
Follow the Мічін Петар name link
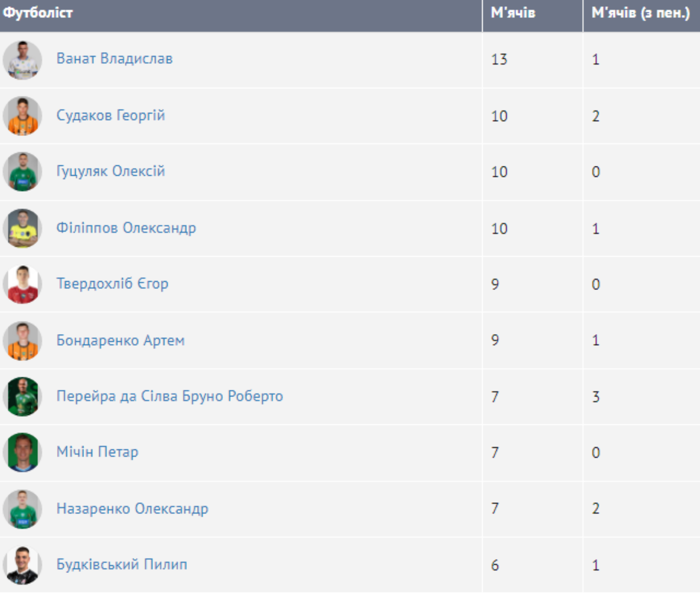click(x=97, y=452)
